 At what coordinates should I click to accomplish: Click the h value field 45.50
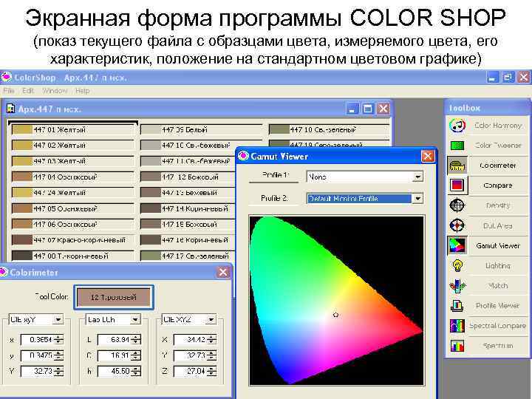pyautogui.click(x=114, y=371)
